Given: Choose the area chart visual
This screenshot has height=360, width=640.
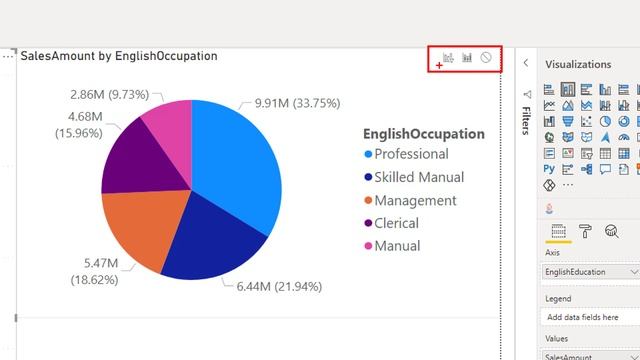Looking at the screenshot, I should 568,106.
